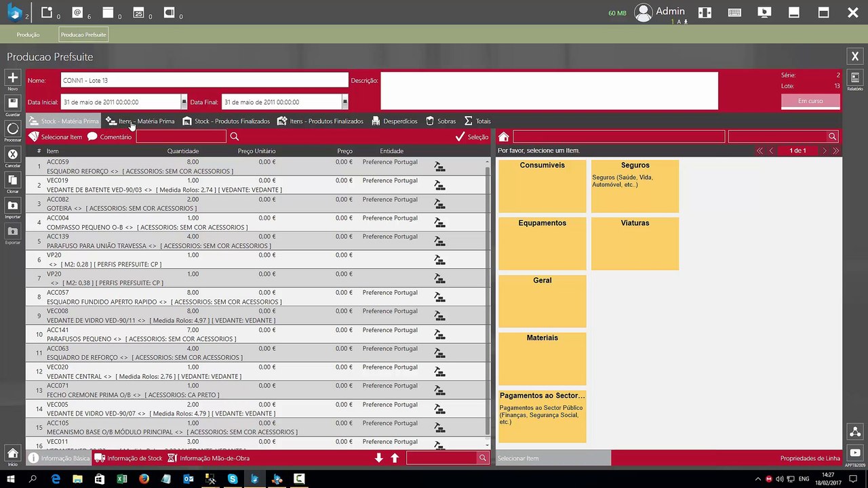
Task: Open Itens - Produtos Finalizados tab
Action: (320, 121)
